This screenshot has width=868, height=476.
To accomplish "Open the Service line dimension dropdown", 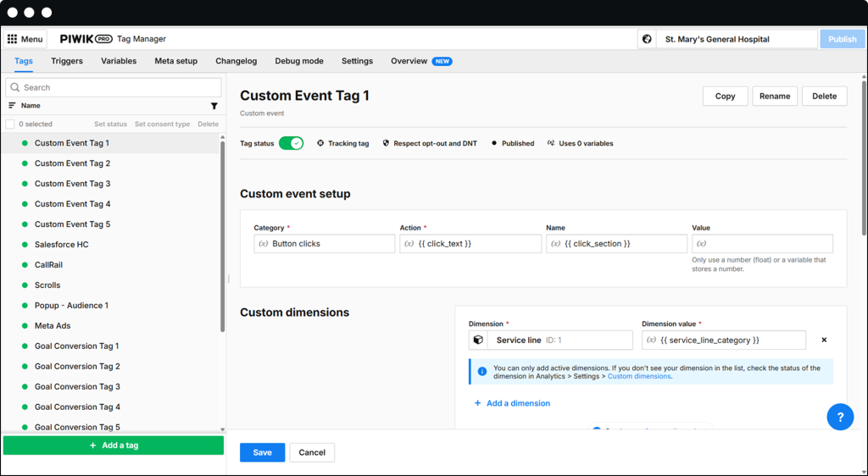I will tap(559, 340).
